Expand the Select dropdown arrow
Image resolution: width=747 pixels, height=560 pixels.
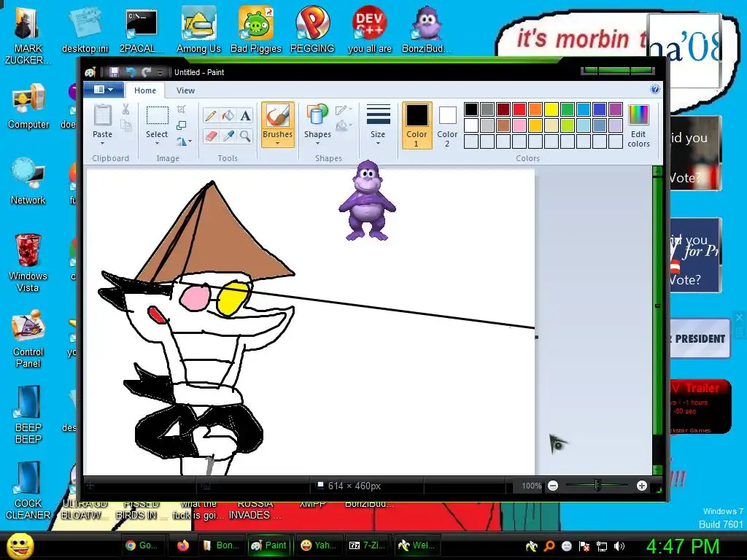(x=157, y=143)
